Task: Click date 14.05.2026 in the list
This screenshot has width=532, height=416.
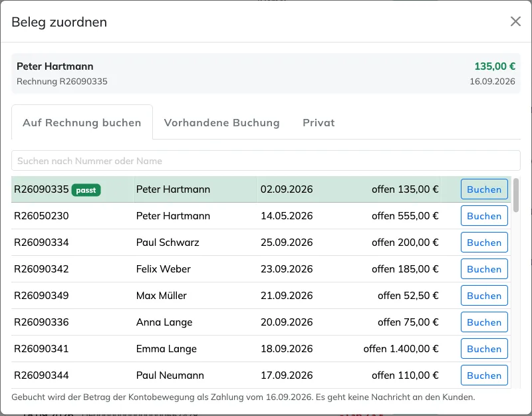Action: coord(287,215)
